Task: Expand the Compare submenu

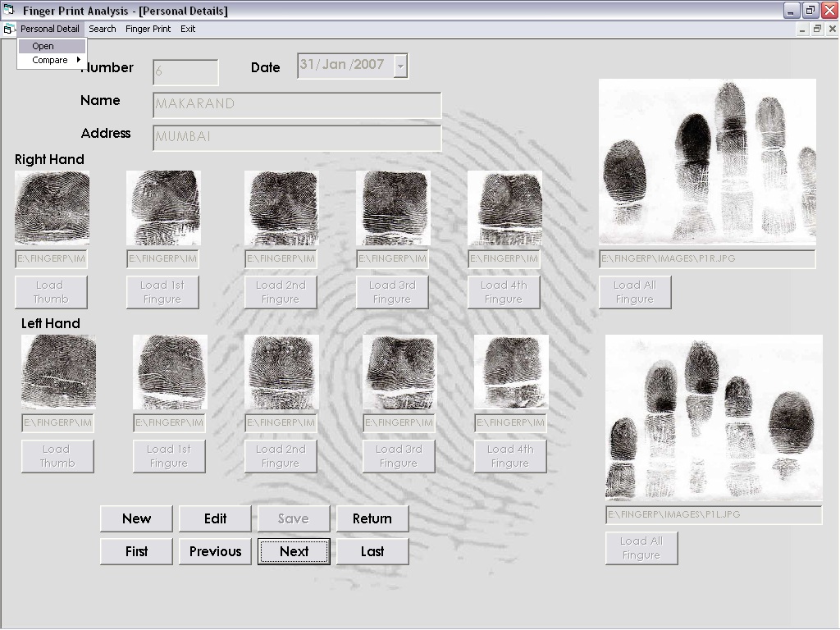Action: coord(51,60)
